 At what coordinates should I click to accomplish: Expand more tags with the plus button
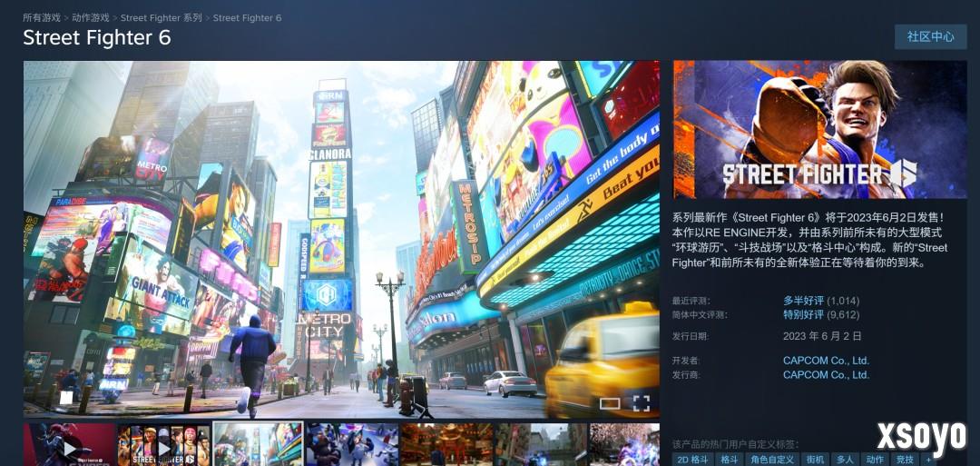927,460
